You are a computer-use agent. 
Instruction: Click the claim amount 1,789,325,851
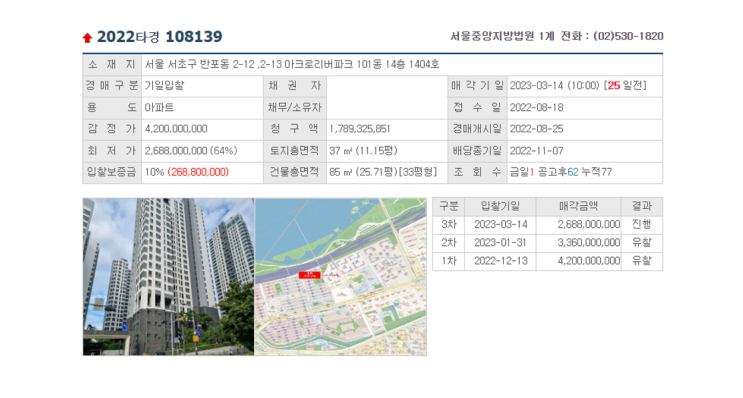[360, 129]
